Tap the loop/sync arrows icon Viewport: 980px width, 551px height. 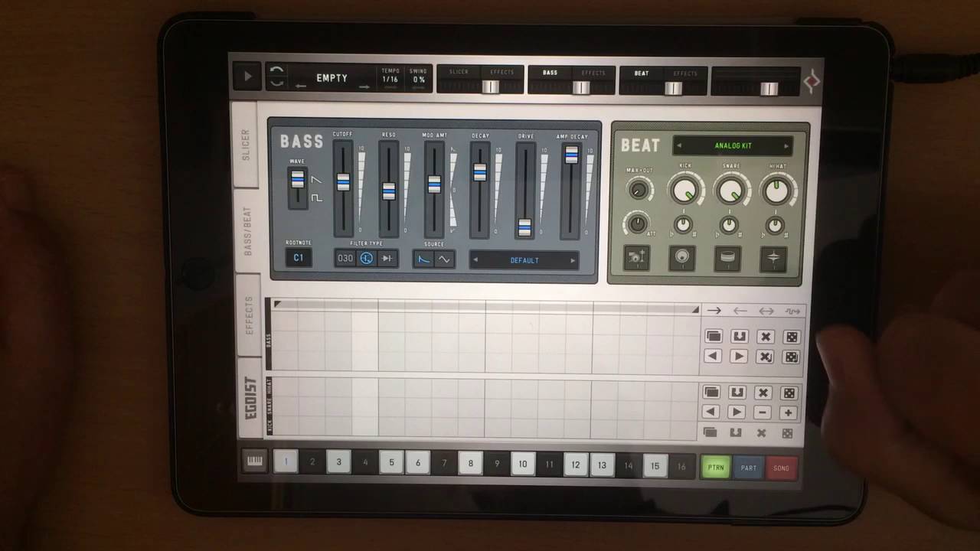pyautogui.click(x=277, y=77)
